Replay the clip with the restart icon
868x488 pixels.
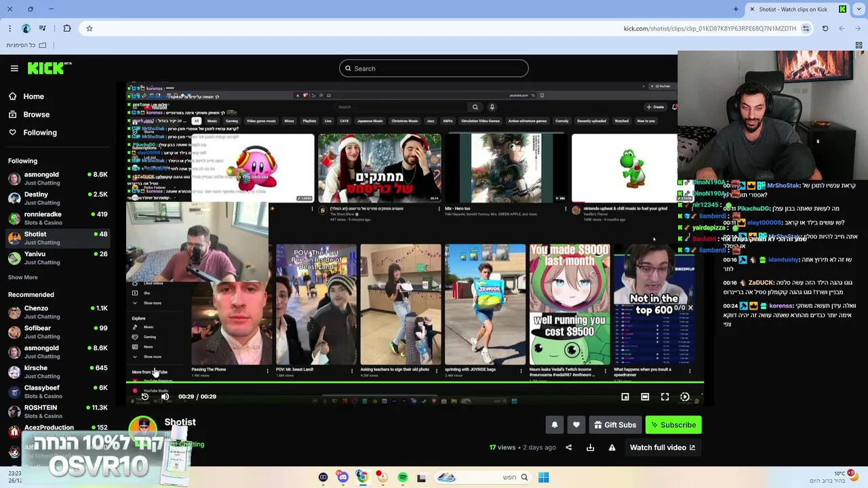coord(144,396)
